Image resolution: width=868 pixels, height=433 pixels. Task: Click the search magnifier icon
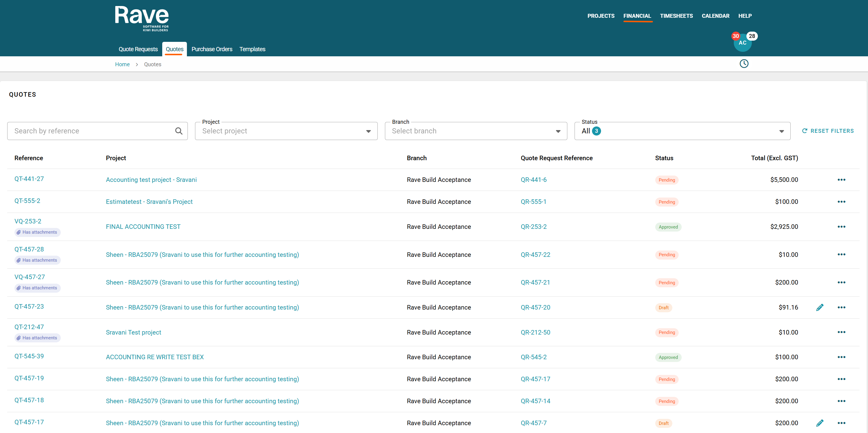click(178, 131)
